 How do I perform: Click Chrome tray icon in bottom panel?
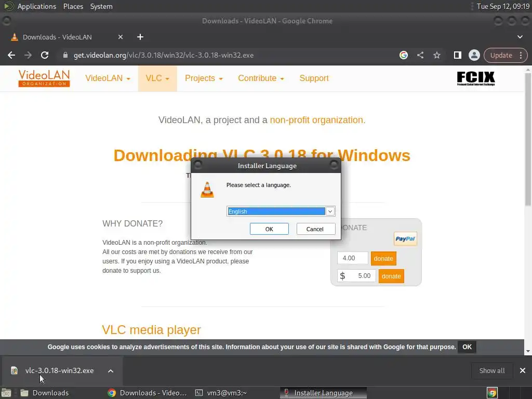492,393
